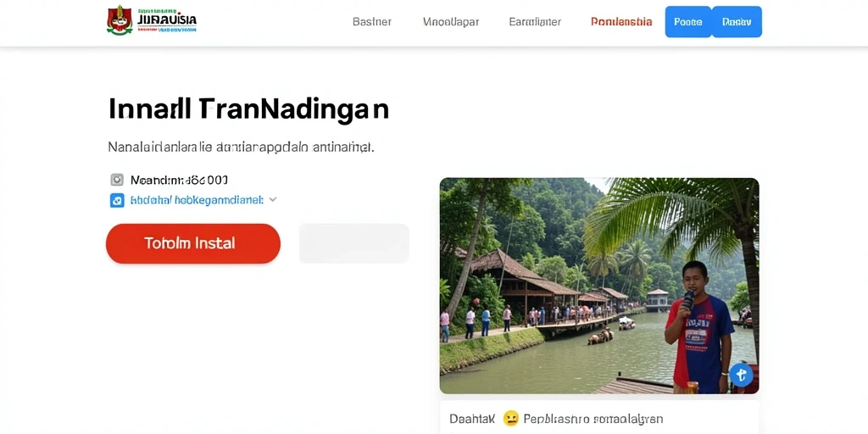
Task: Click the blue square icon beside hbdehal link
Action: click(117, 200)
